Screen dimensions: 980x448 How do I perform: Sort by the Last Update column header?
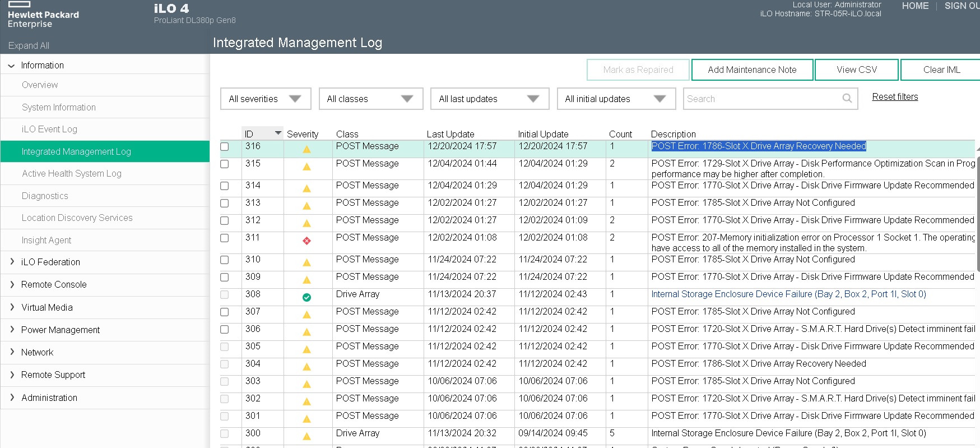point(450,134)
